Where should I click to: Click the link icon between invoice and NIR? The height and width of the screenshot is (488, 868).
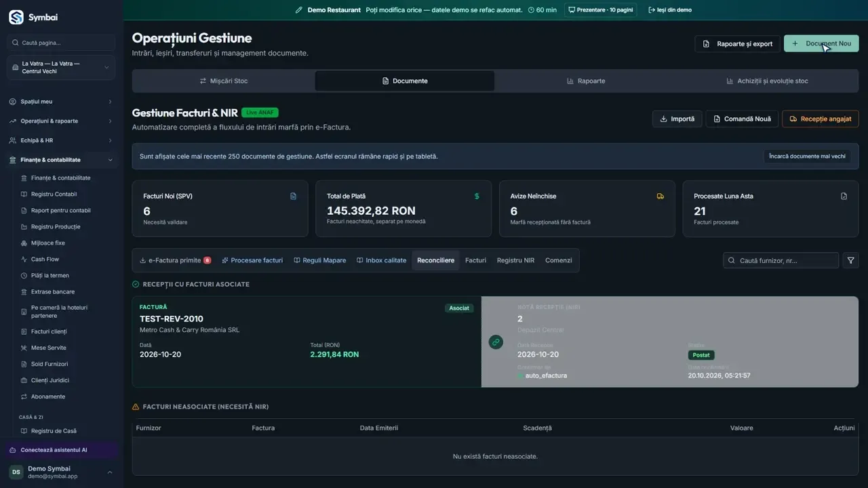coord(496,342)
